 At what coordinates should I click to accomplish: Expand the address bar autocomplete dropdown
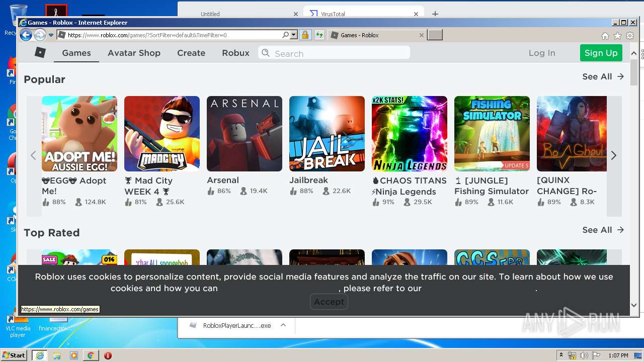(x=294, y=35)
